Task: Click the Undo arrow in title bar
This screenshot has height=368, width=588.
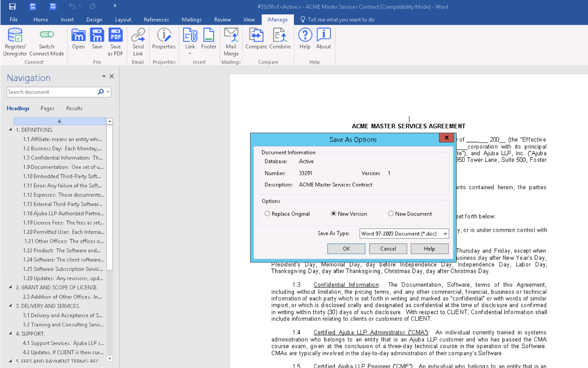Action: pos(72,6)
